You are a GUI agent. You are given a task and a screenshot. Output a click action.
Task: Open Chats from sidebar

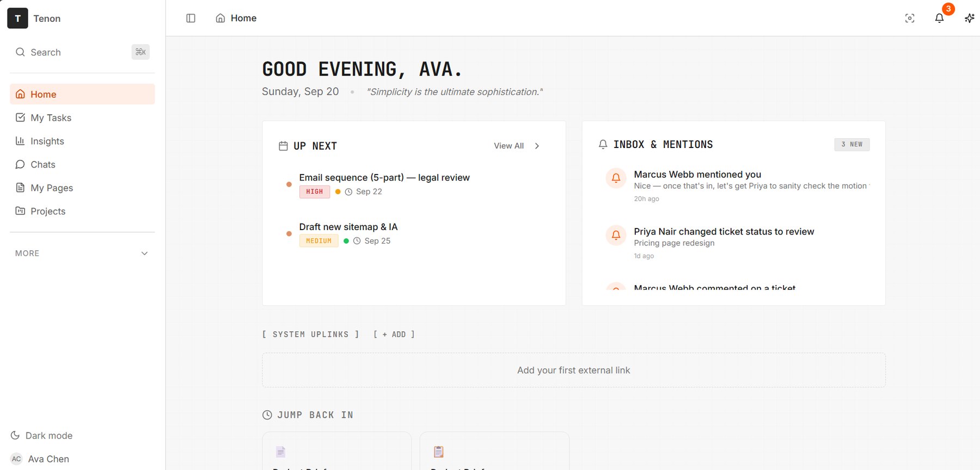pos(82,164)
